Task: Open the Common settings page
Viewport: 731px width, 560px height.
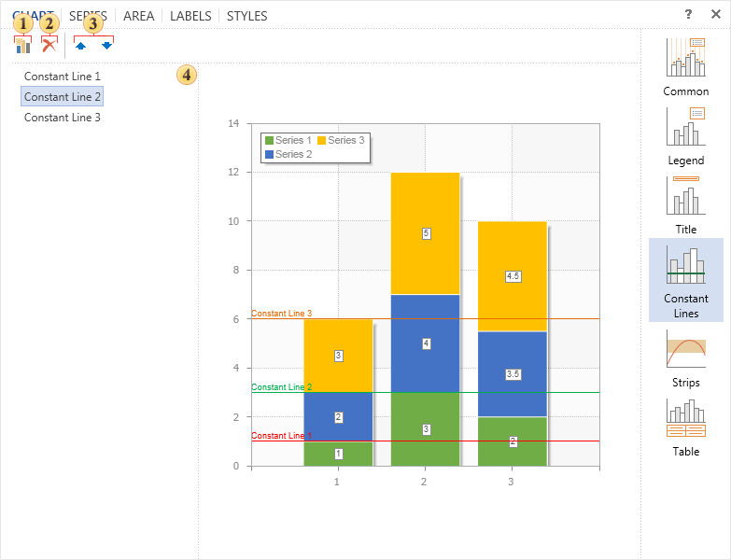Action: click(685, 67)
